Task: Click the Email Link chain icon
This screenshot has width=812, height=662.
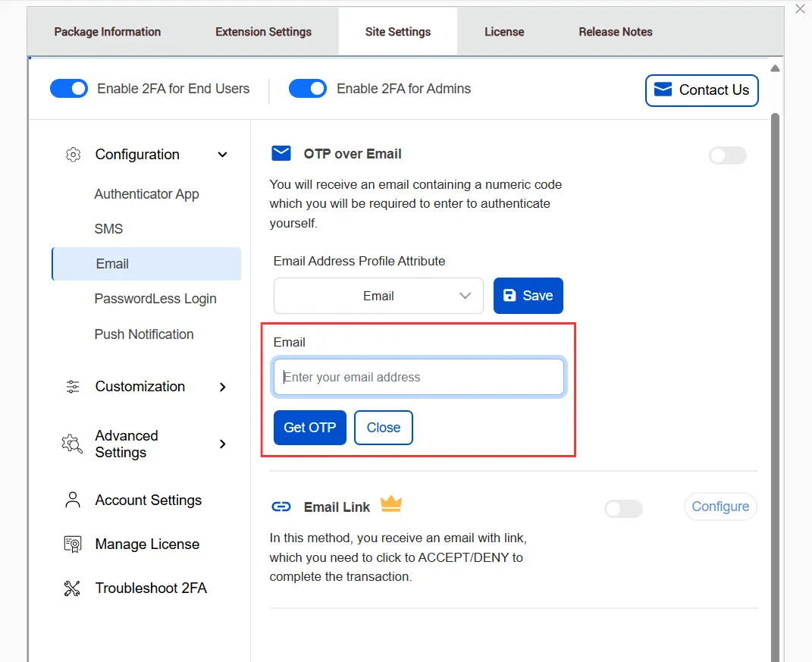Action: pyautogui.click(x=281, y=507)
